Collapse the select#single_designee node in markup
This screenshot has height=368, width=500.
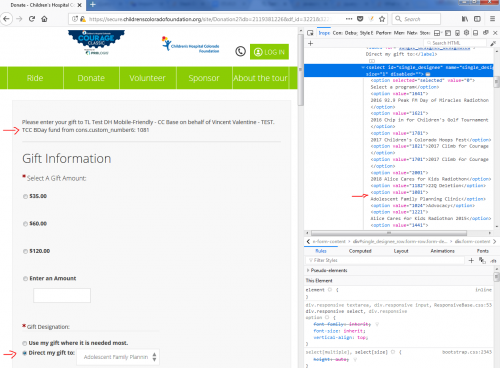click(363, 67)
